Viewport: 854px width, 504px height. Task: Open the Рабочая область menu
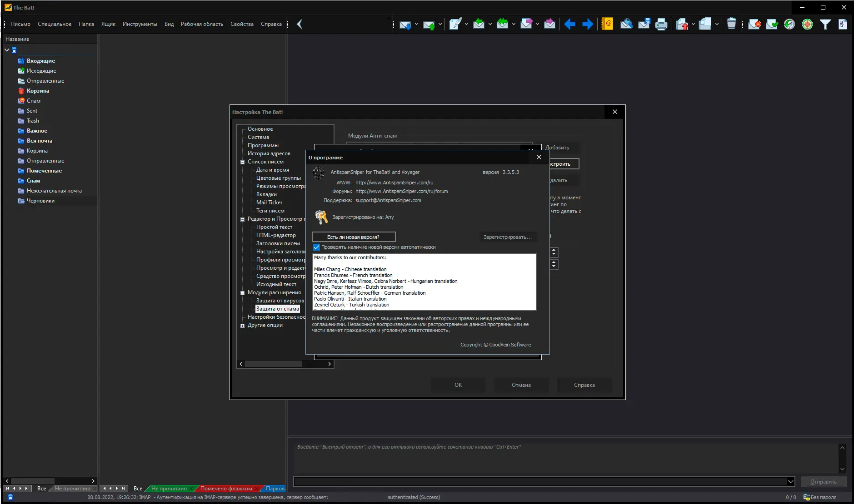click(202, 24)
